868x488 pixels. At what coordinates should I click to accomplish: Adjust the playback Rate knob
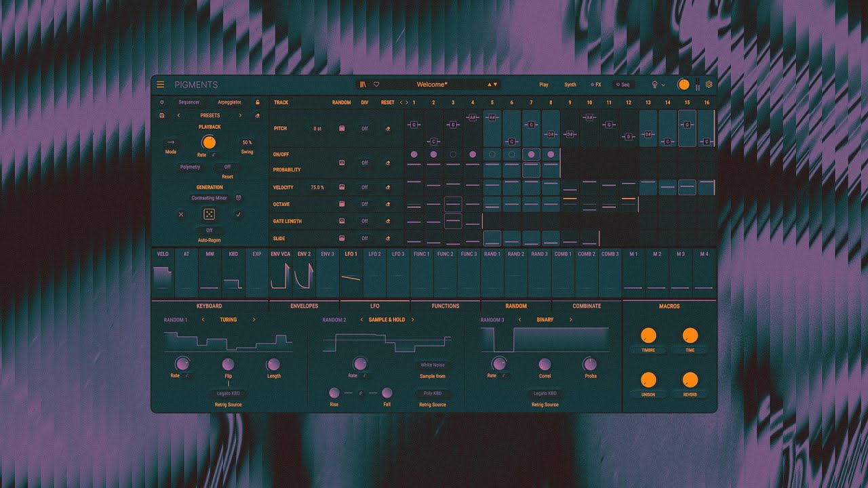[209, 142]
